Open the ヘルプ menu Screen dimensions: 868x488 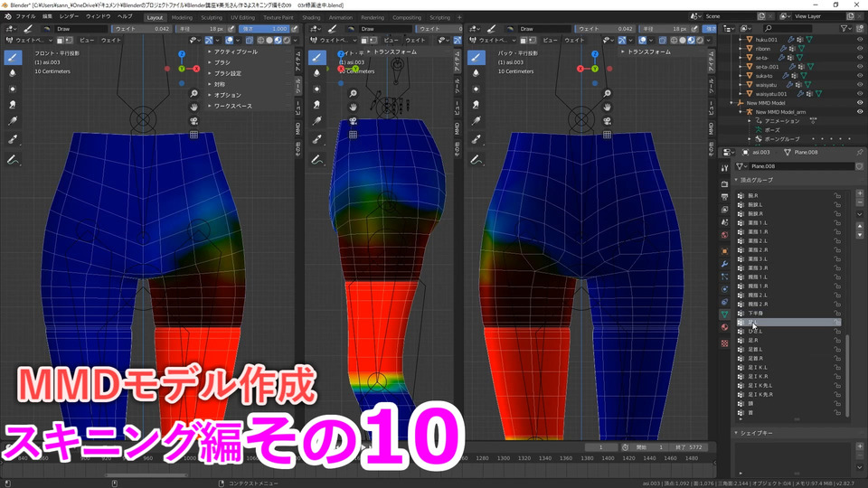(x=125, y=16)
